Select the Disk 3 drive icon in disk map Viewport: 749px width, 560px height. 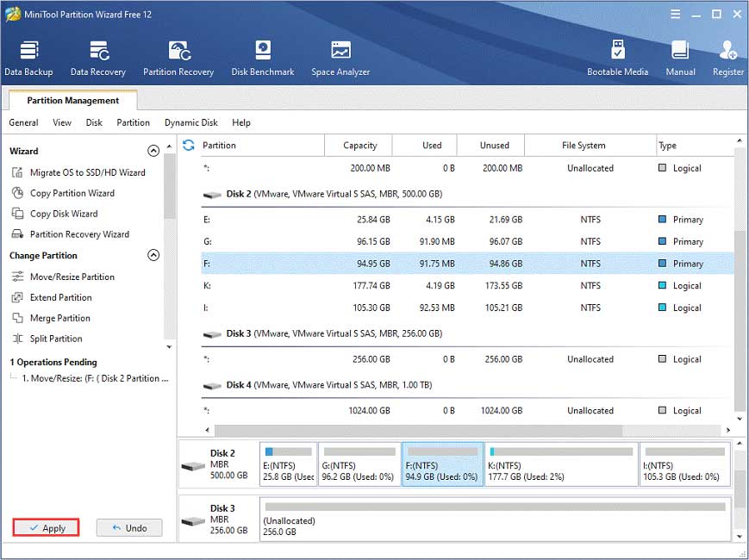tap(193, 520)
